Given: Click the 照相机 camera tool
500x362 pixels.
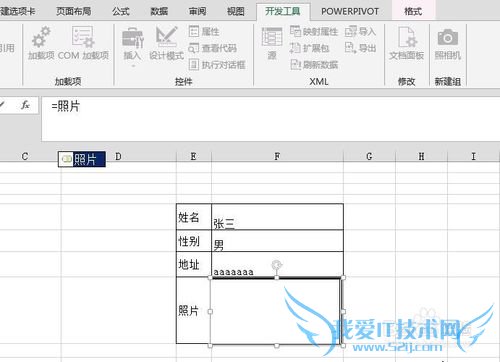Looking at the screenshot, I should click(448, 44).
